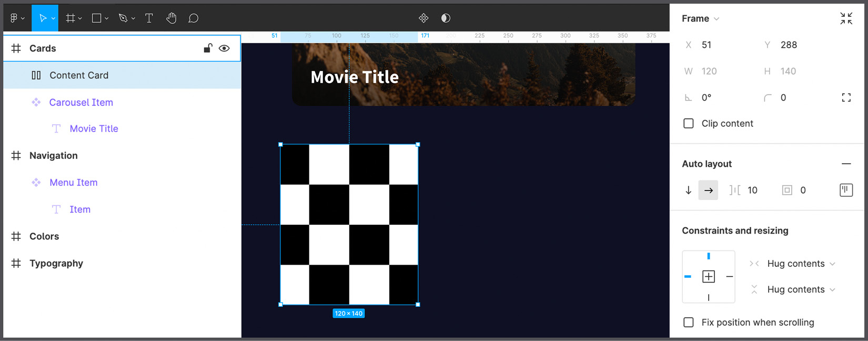Click the Menu Item component icon
The image size is (868, 341).
(36, 183)
